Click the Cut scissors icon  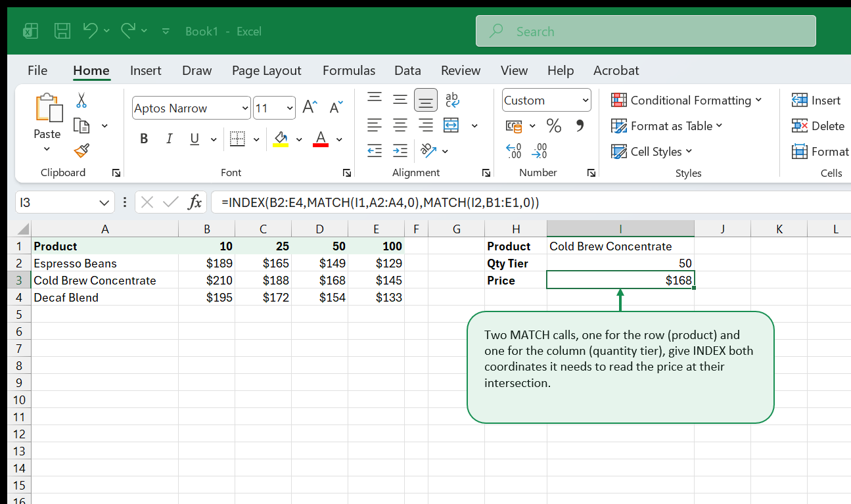tap(81, 101)
